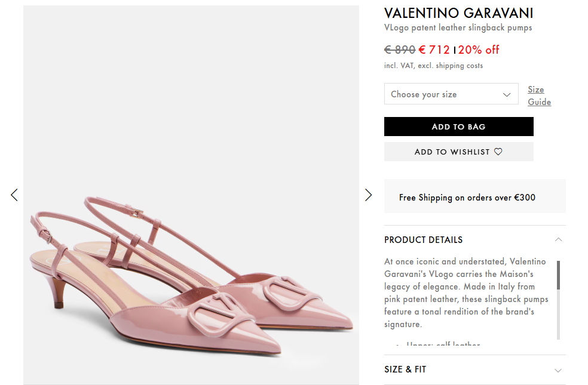Image resolution: width=588 pixels, height=385 pixels.
Task: Click the ADD TO WISHLIST label
Action: pyautogui.click(x=452, y=152)
